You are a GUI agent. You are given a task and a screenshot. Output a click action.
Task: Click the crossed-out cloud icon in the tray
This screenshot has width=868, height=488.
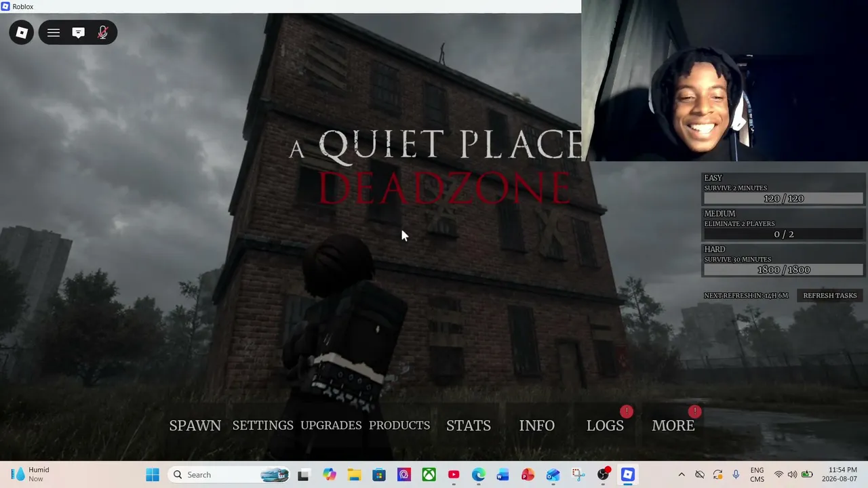coord(700,475)
